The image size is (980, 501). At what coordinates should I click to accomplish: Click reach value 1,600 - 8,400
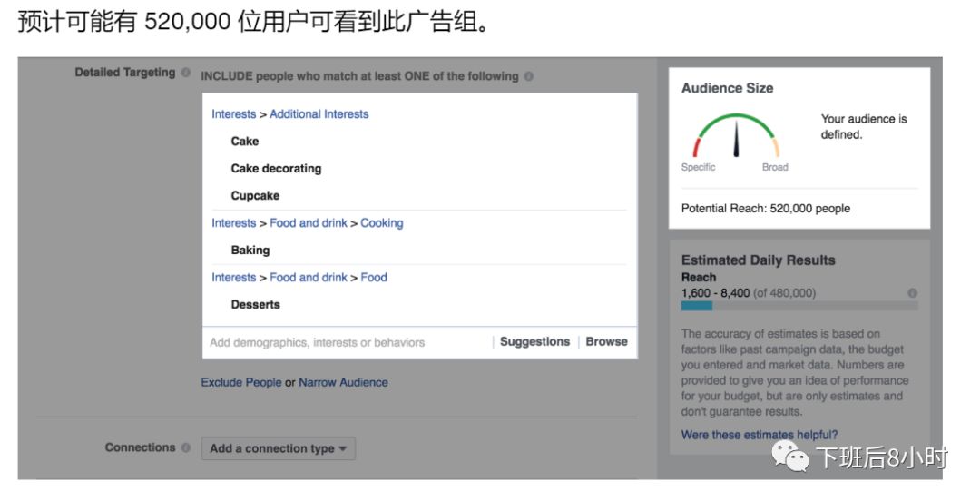[x=715, y=293]
